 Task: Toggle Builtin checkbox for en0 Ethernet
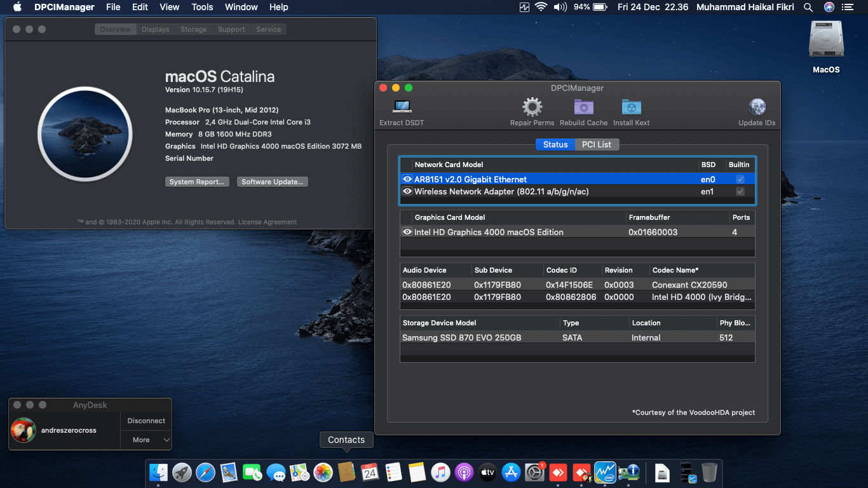tap(740, 179)
